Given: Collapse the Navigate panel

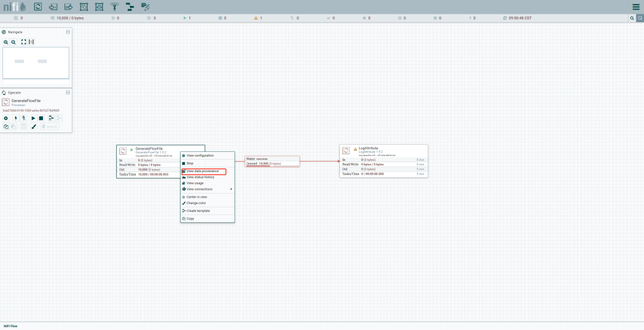Looking at the screenshot, I should click(x=68, y=32).
